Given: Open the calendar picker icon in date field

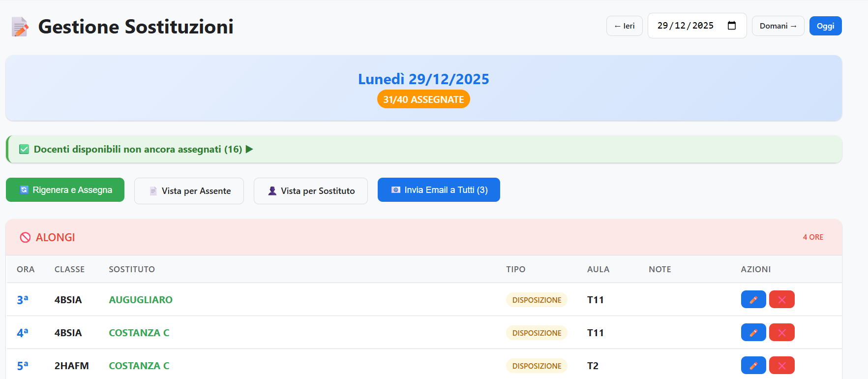Looking at the screenshot, I should (731, 26).
